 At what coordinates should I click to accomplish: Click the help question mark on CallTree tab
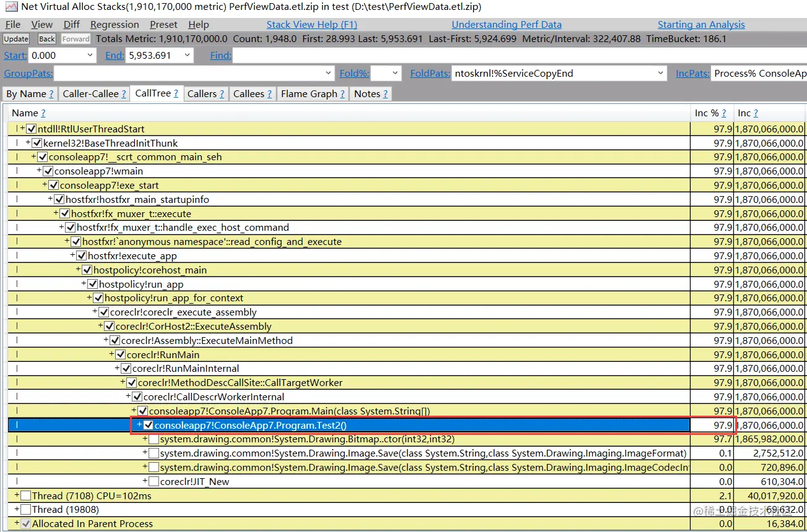click(x=176, y=93)
